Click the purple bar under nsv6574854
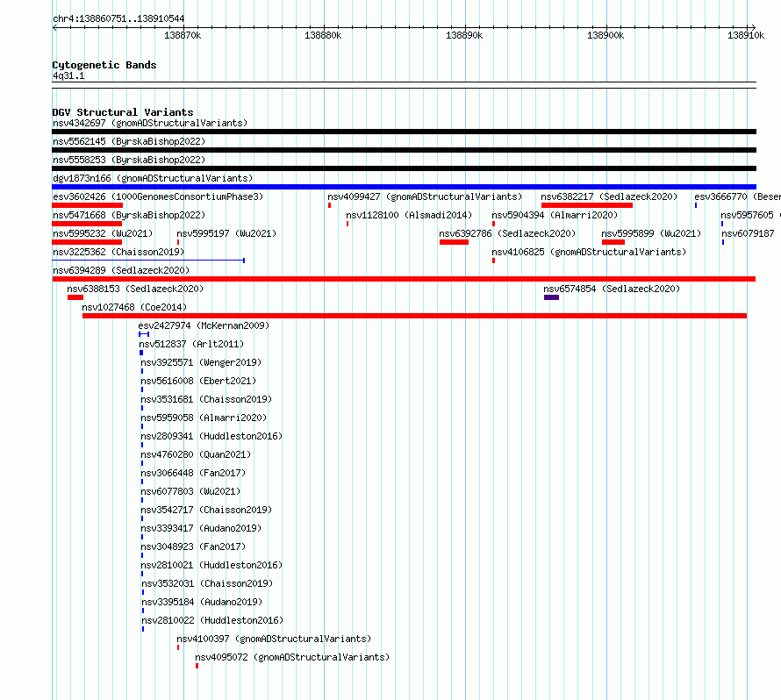Viewport: 781px width, 700px height. [551, 297]
